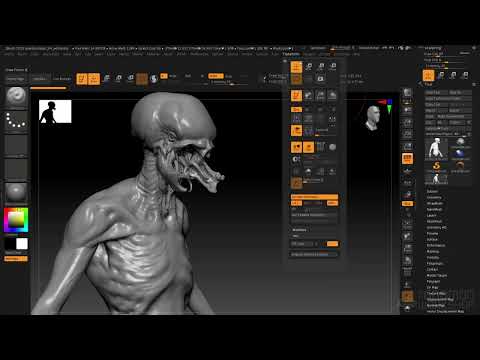Open the Preferences menu
Image resolution: width=480 pixels, height=360 pixels.
coord(199,54)
